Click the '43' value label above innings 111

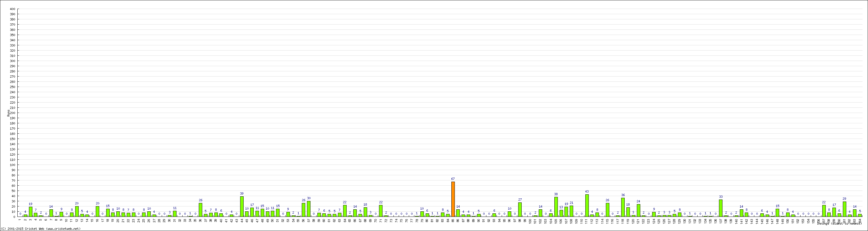587,192
